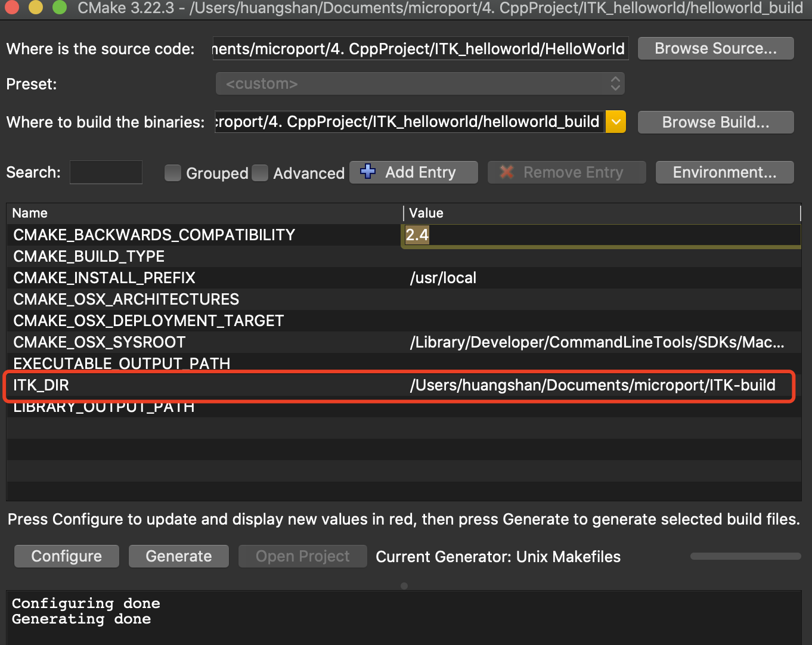Viewport: 812px width, 645px height.
Task: Click the ITK-build path value
Action: click(593, 385)
